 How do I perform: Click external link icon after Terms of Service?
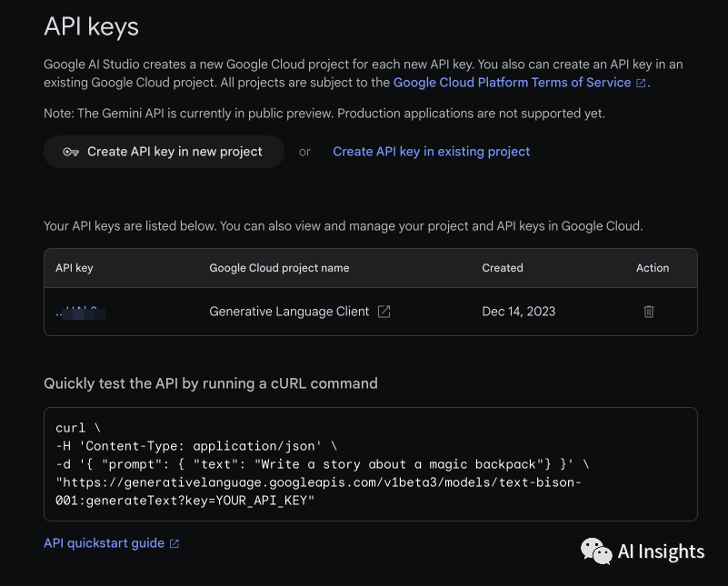click(641, 83)
